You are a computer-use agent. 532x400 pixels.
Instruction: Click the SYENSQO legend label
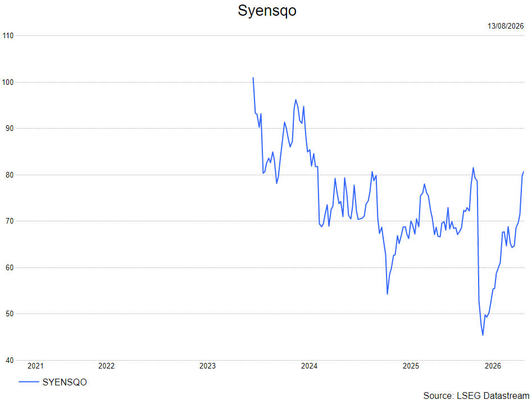[65, 383]
